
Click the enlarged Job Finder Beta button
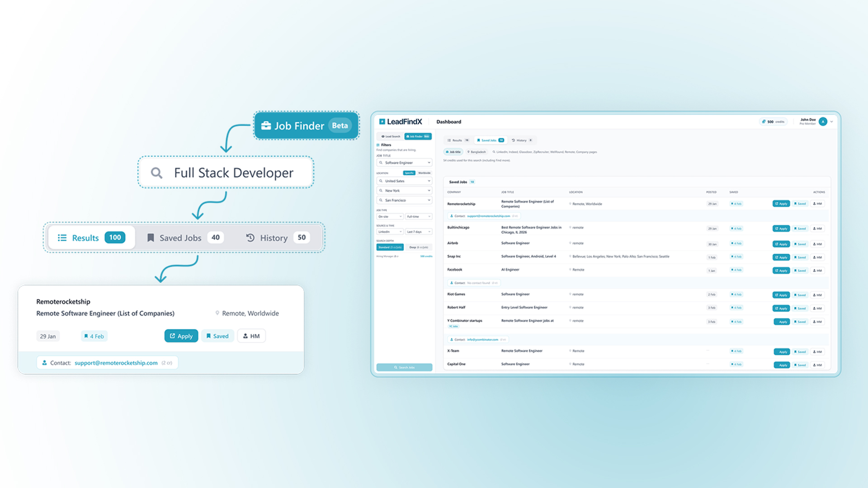tap(307, 126)
